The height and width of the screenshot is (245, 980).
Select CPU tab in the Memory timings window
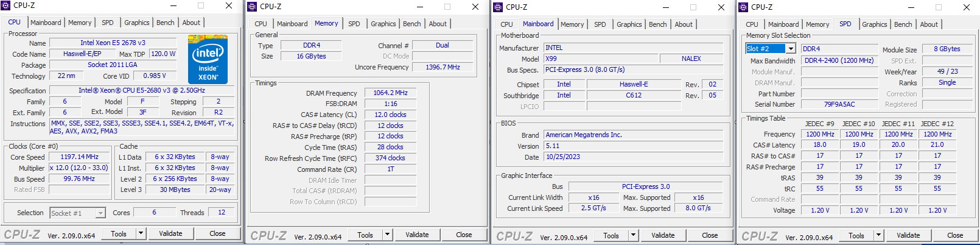pos(261,24)
